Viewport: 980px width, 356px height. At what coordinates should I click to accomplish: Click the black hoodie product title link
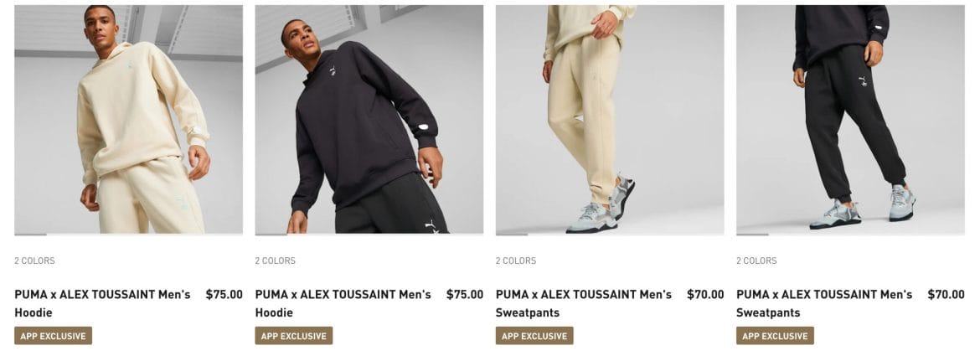coord(343,303)
